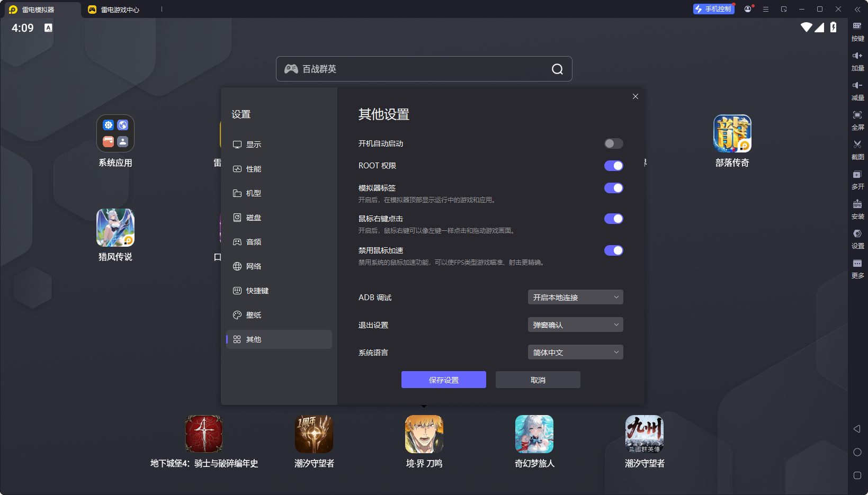Open the ADB 调试 dropdown
Image resolution: width=868 pixels, height=495 pixels.
point(575,297)
